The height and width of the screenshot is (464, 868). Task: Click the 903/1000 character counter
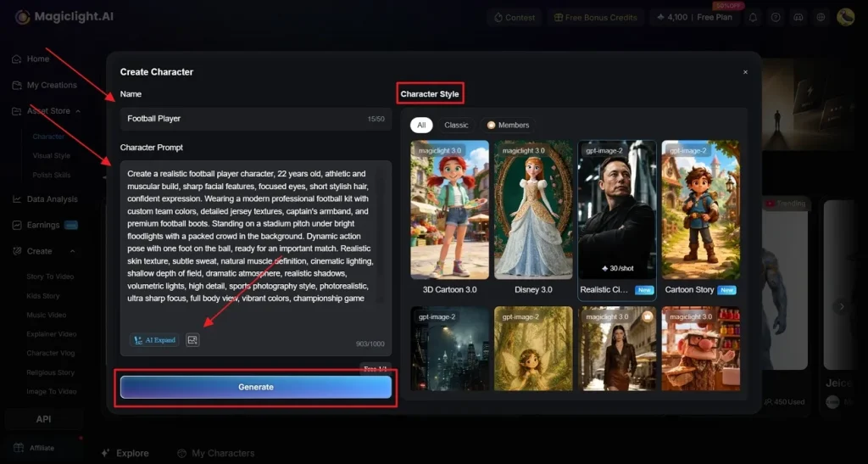click(x=370, y=344)
